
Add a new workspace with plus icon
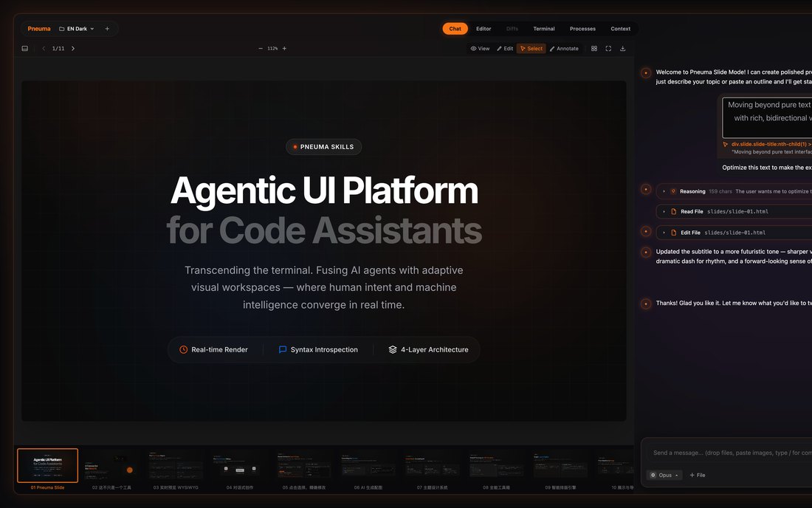[107, 29]
